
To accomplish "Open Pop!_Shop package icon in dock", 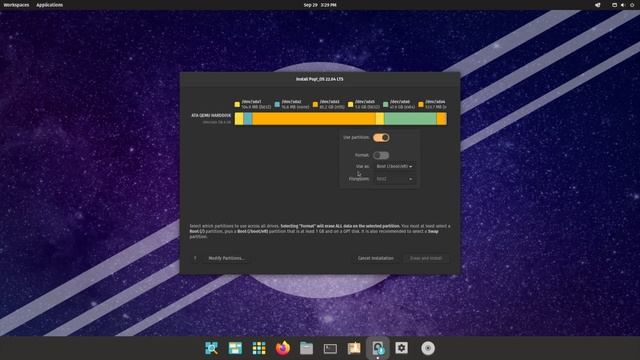I will 354,348.
